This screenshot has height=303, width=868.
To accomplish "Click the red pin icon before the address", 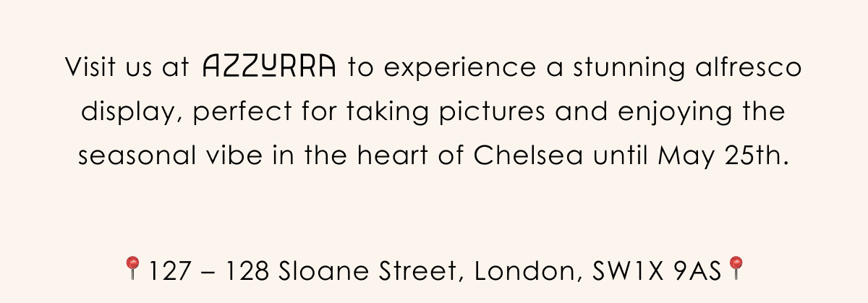I will pyautogui.click(x=132, y=268).
